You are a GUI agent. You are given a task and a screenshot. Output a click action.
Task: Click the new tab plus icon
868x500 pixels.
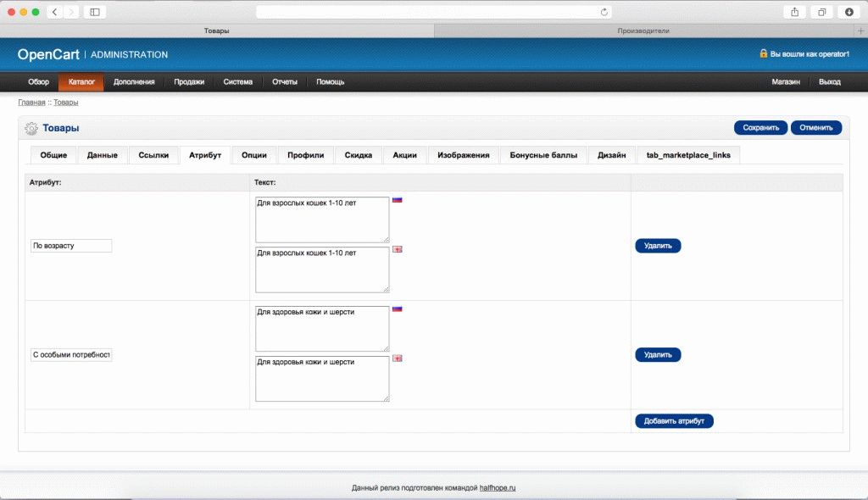tap(861, 31)
